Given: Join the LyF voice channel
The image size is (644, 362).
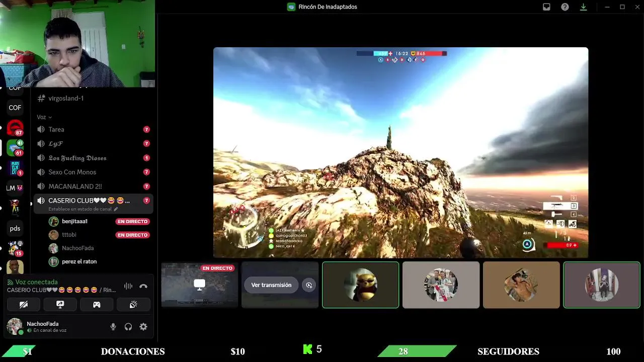Looking at the screenshot, I should pos(93,143).
